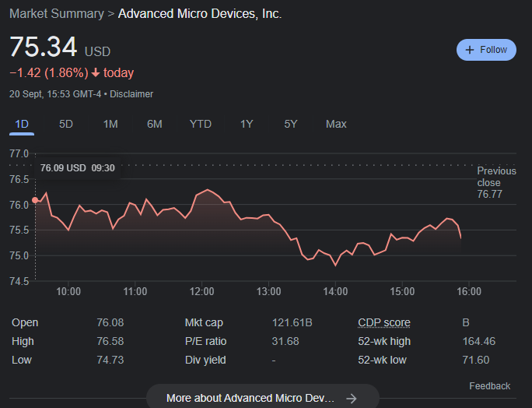Click the 52-wk low value 71.60
532x408 pixels.
(x=476, y=360)
